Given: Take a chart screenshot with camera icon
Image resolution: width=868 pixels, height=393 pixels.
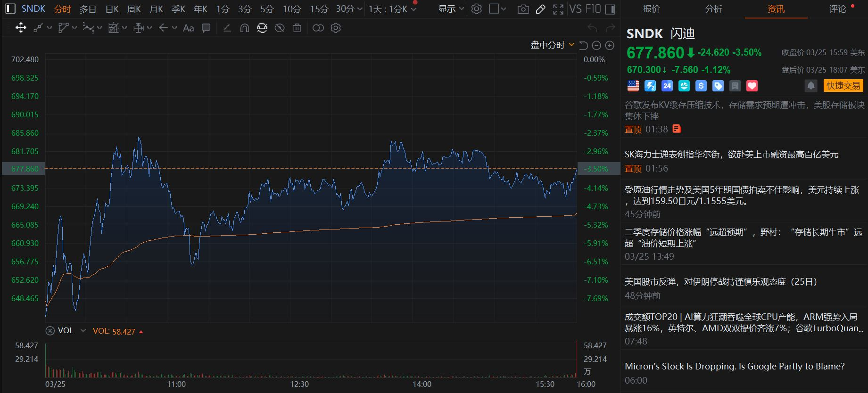Looking at the screenshot, I should pyautogui.click(x=523, y=9).
